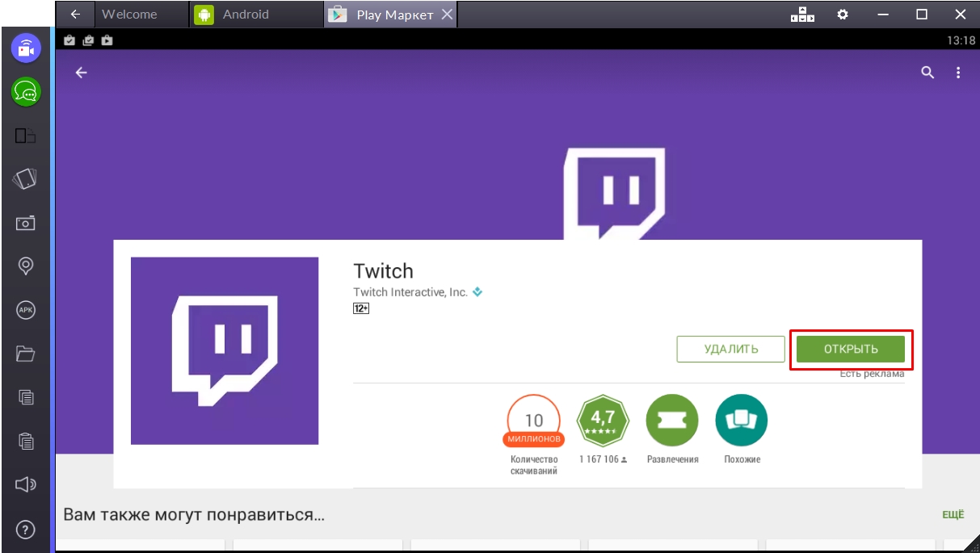
Task: Open the location pin sidebar icon
Action: click(26, 266)
